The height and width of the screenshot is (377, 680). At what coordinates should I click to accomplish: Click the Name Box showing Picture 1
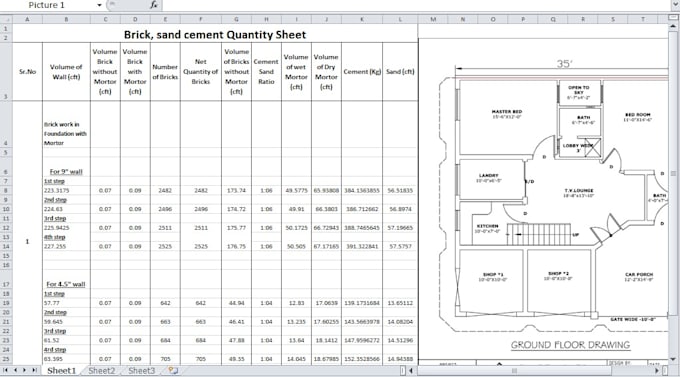pyautogui.click(x=48, y=5)
